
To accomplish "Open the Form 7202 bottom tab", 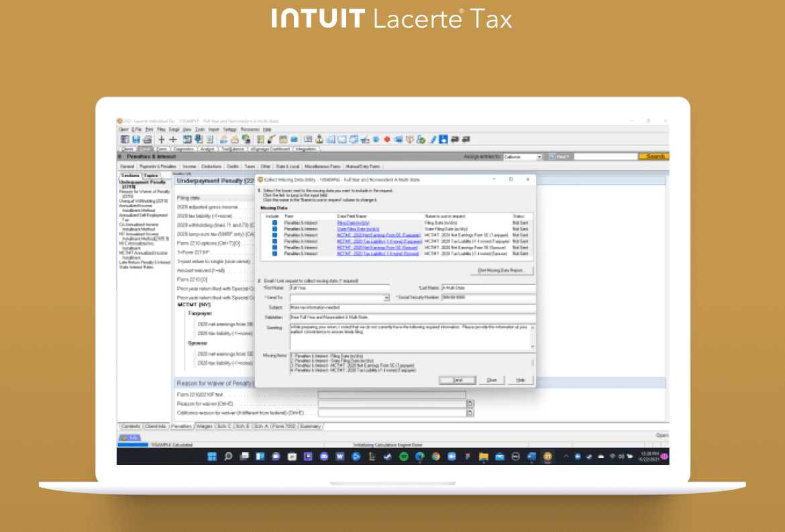I will coord(284,427).
